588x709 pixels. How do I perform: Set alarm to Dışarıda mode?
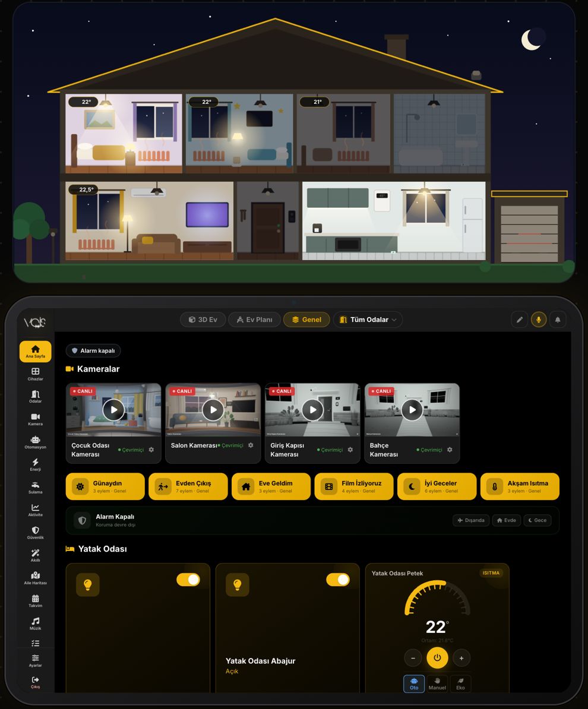coord(471,520)
